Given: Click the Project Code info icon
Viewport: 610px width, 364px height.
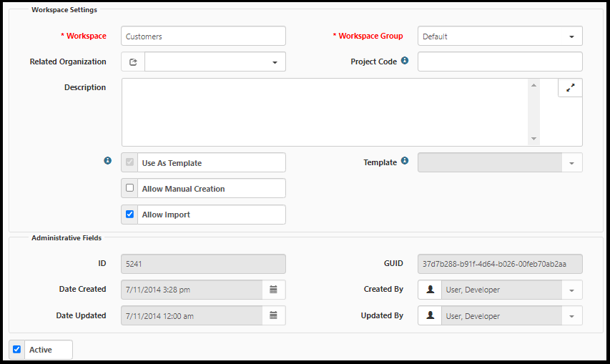Looking at the screenshot, I should click(x=405, y=62).
